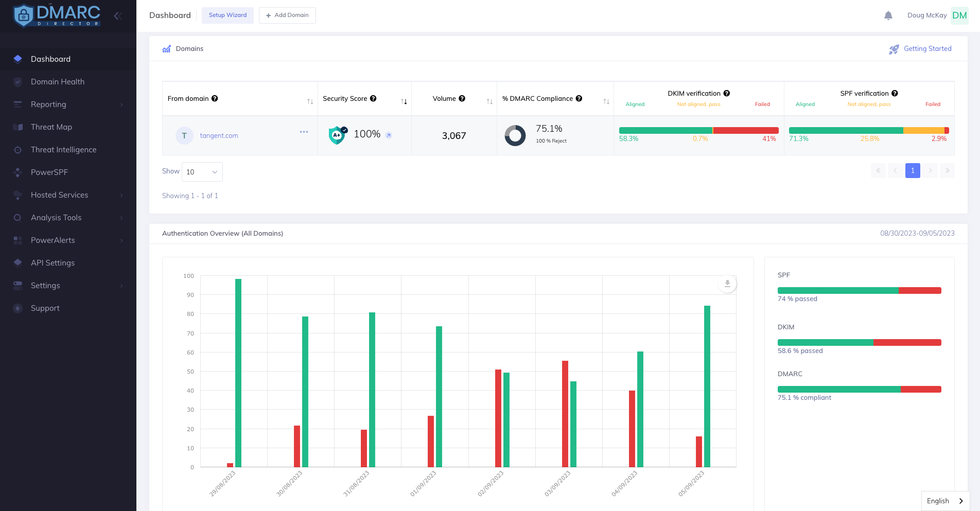Expand the Reporting sidebar menu

click(x=68, y=104)
